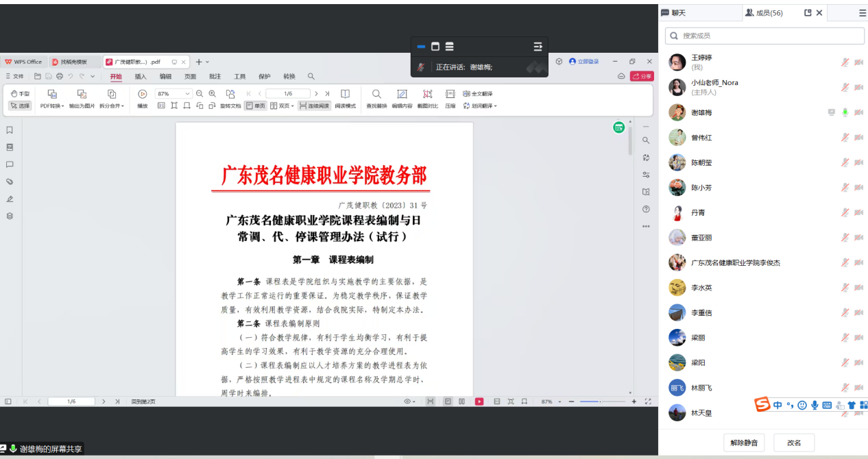Click the red Share (分享) button

pos(642,77)
